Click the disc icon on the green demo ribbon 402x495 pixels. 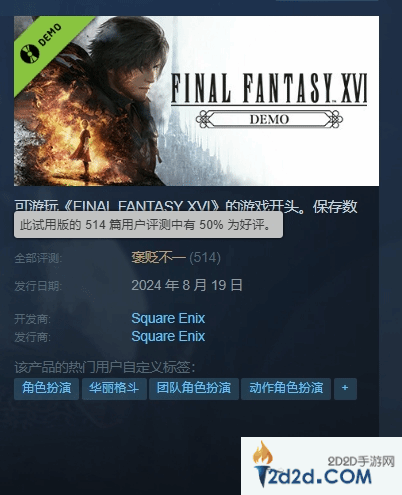point(29,54)
